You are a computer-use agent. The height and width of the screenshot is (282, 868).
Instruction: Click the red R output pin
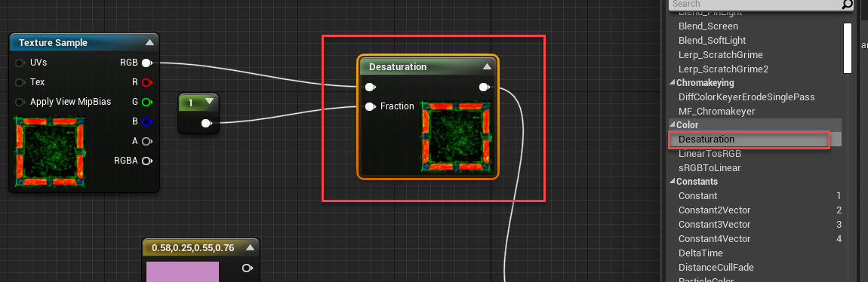pyautogui.click(x=146, y=82)
